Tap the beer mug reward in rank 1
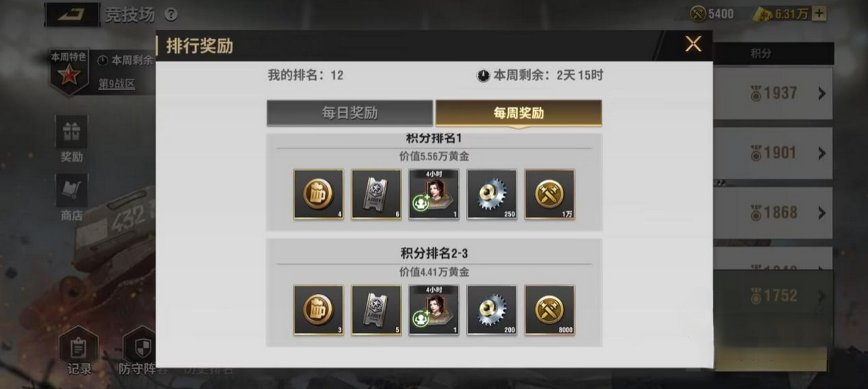This screenshot has width=868, height=389. click(x=318, y=194)
